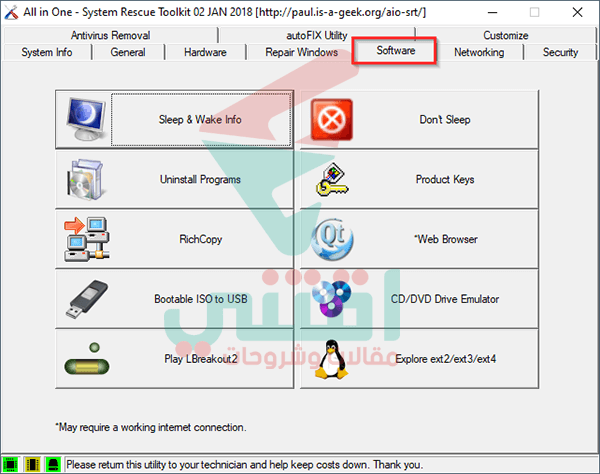This screenshot has width=600, height=474.
Task: Click the red Don't Sleep icon
Action: 331,120
